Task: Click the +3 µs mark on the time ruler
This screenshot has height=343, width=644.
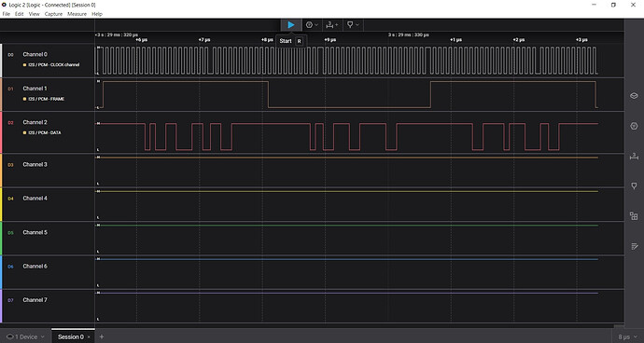Action: click(x=581, y=40)
